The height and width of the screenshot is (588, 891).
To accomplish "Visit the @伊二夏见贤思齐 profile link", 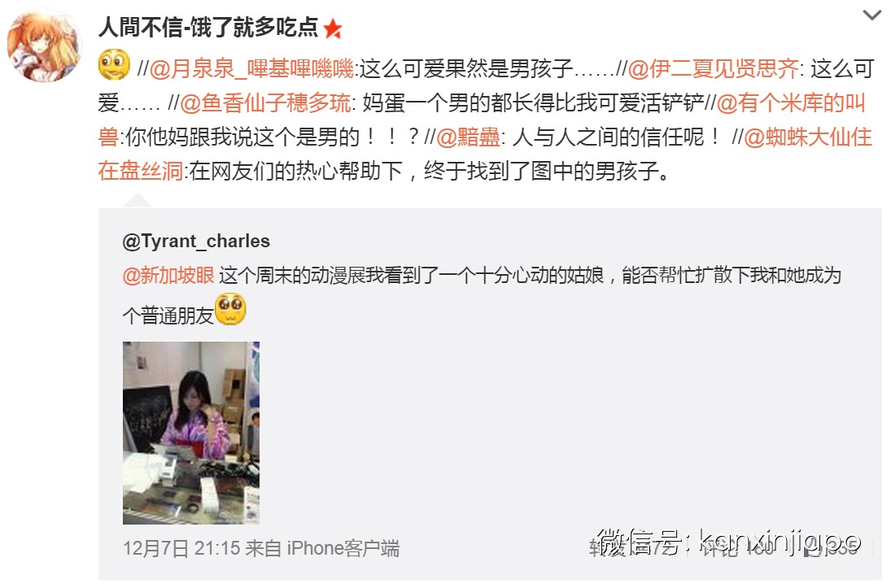I will click(713, 69).
